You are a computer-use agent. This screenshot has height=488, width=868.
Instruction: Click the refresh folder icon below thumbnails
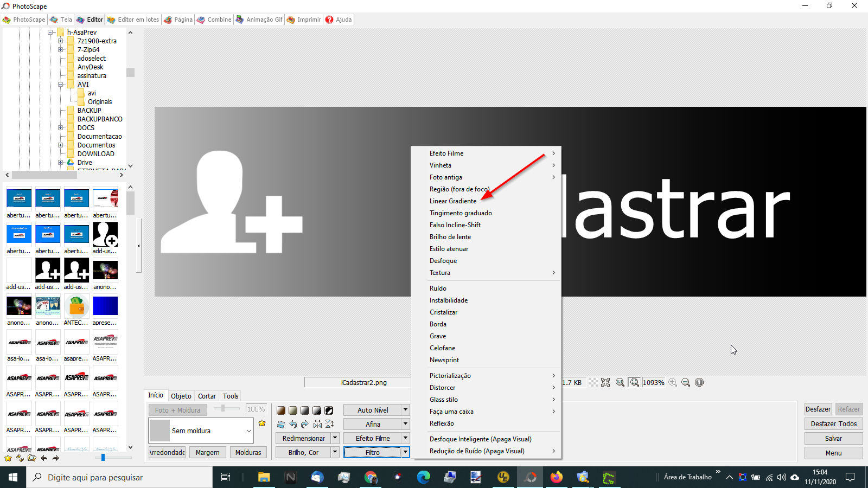point(20,458)
